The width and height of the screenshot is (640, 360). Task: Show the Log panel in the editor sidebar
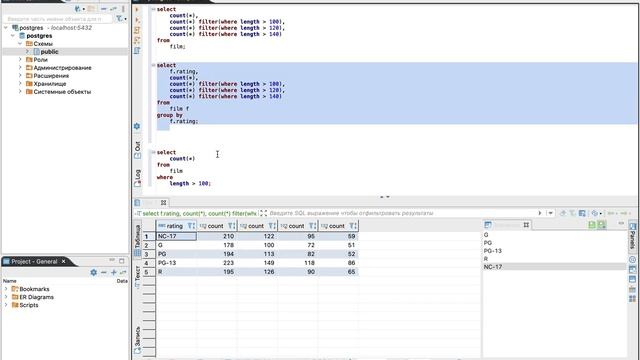[138, 178]
